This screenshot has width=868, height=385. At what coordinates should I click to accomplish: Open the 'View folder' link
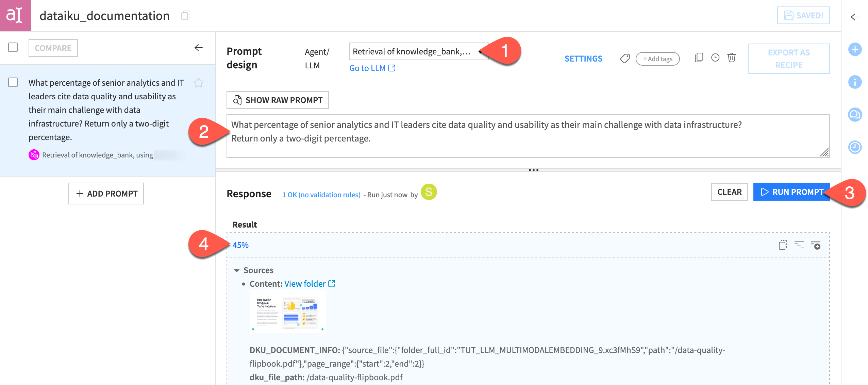[x=310, y=284]
